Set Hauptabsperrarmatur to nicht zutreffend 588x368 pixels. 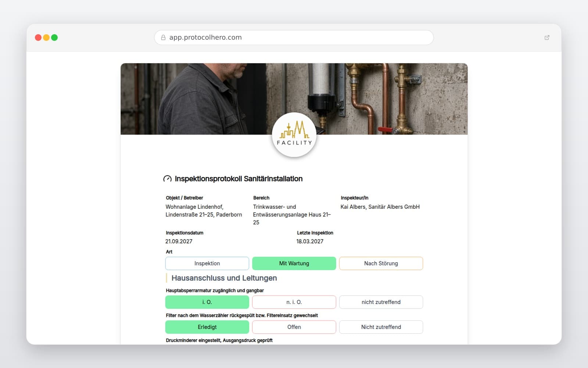point(381,302)
